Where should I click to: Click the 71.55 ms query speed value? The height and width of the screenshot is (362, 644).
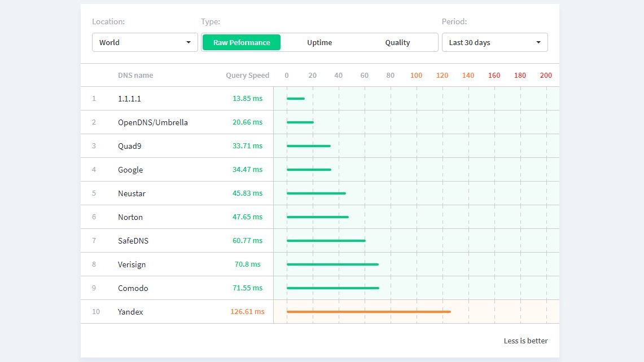click(x=248, y=288)
